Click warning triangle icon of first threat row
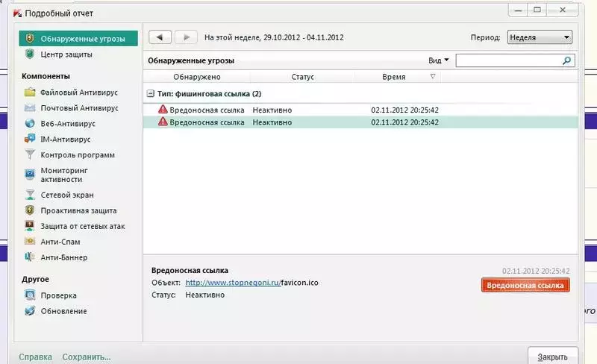597x364 pixels. point(163,110)
